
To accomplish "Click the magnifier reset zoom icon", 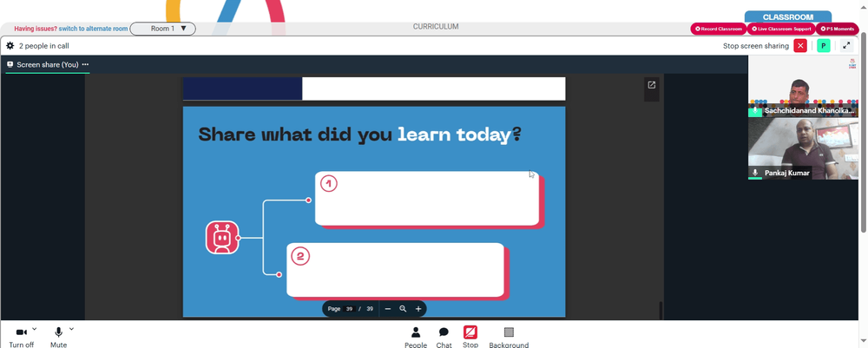I will 403,309.
